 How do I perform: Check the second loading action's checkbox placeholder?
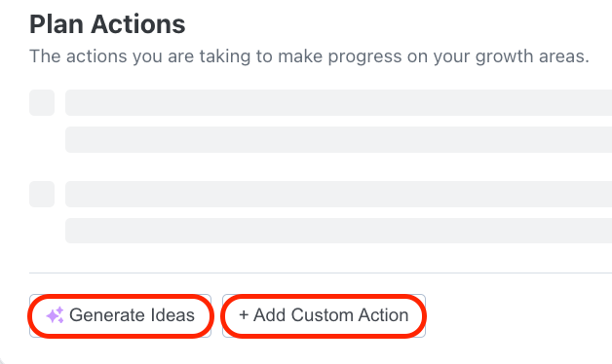tap(42, 194)
